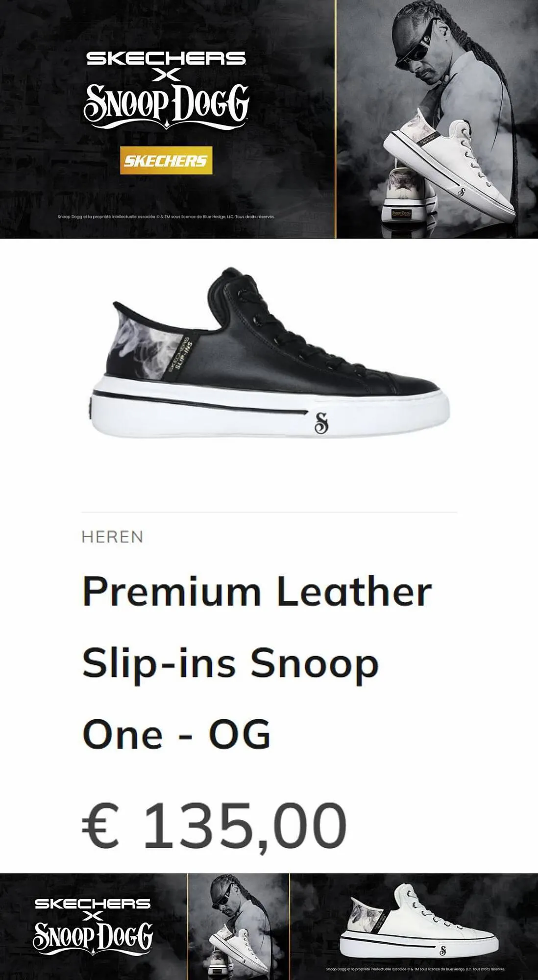This screenshot has width=538, height=980.
Task: Open the black Snoop One OG product image
Action: tap(269, 353)
